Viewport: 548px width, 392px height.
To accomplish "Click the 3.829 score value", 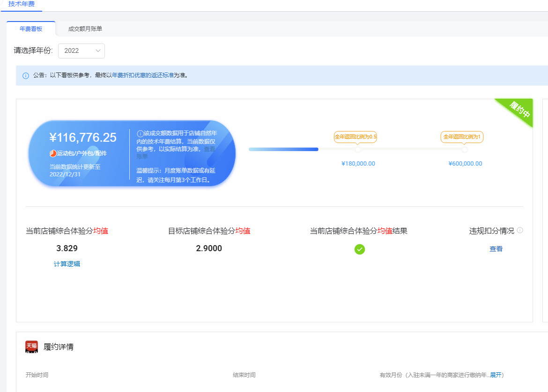I will (x=67, y=248).
